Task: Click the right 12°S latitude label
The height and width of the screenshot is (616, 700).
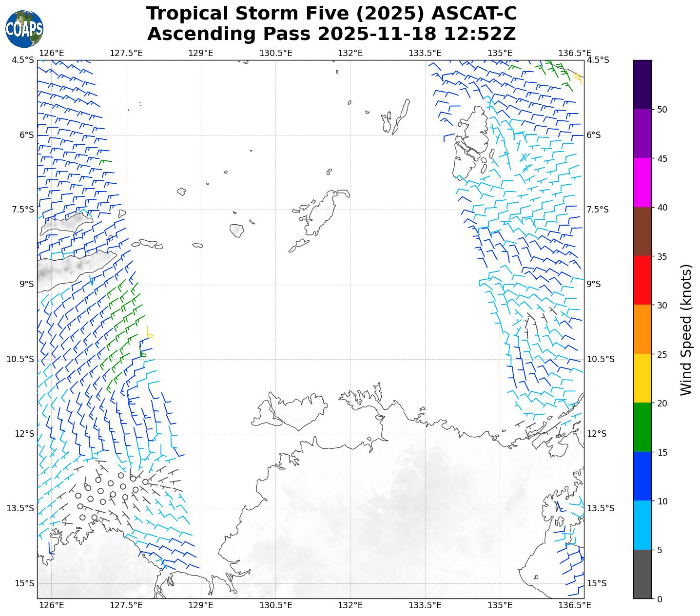Action: 597,434
